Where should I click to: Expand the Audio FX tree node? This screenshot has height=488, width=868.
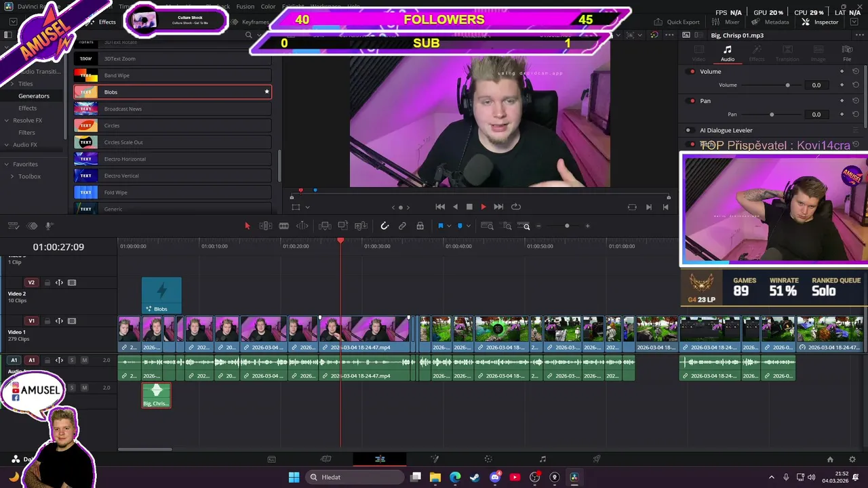[x=6, y=145]
